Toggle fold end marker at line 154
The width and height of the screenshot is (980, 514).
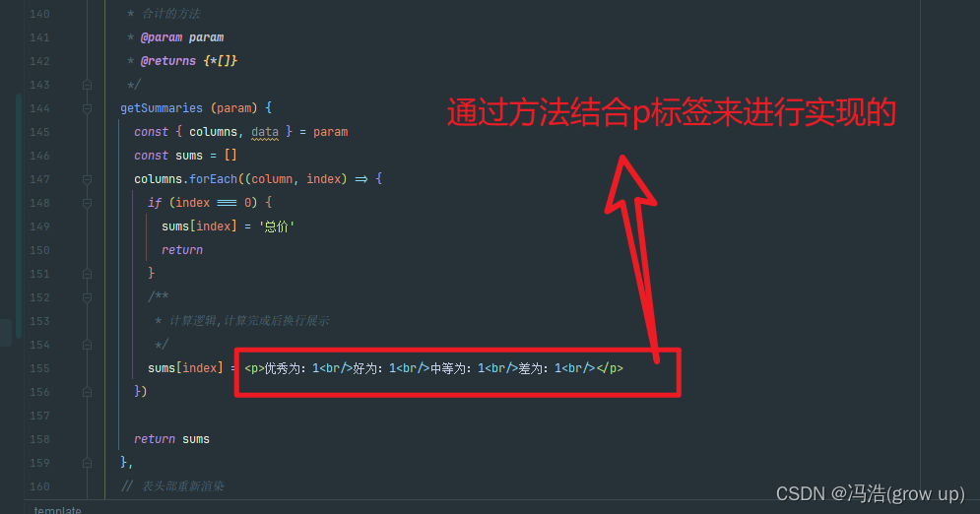(87, 345)
